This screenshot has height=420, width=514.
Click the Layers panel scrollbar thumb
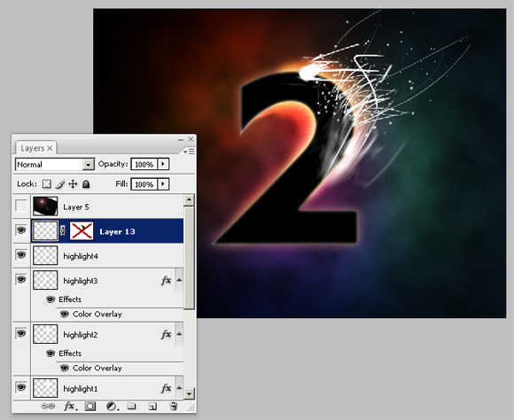(x=189, y=257)
